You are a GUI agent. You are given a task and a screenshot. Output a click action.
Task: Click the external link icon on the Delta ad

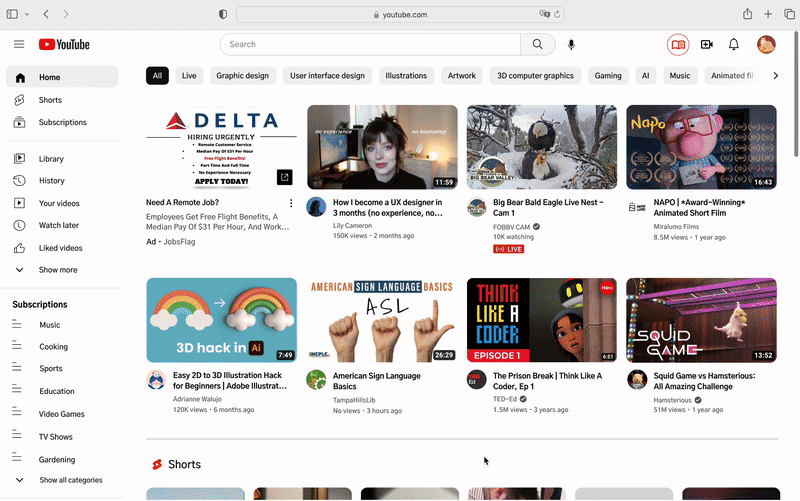[x=285, y=177]
